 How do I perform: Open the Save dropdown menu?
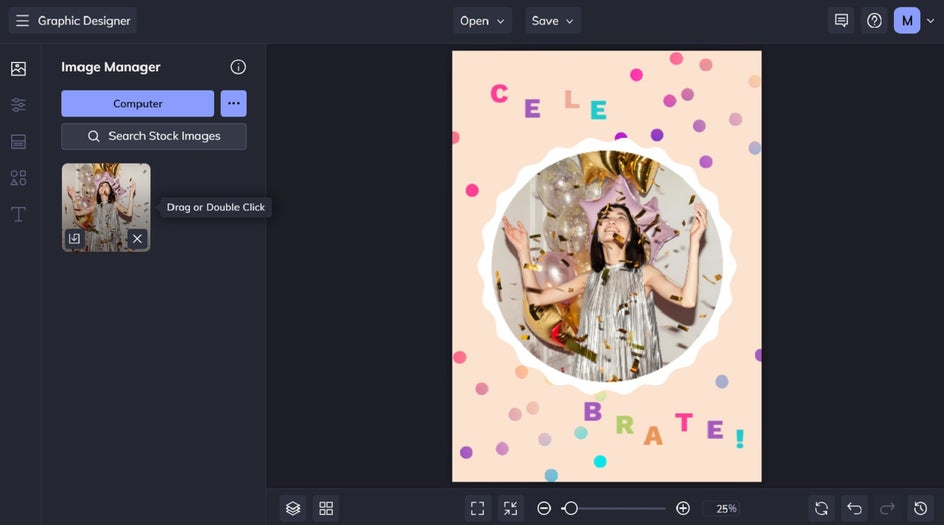[553, 20]
